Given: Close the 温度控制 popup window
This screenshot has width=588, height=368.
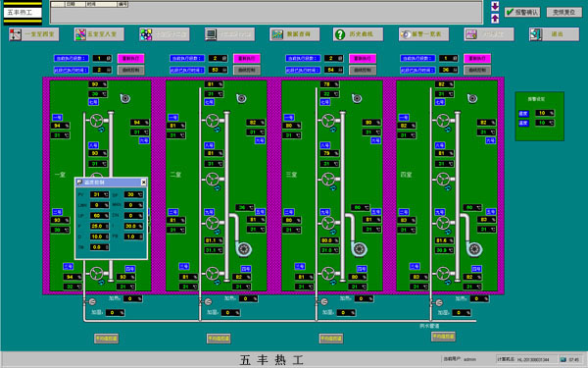Looking at the screenshot, I should click(x=143, y=183).
